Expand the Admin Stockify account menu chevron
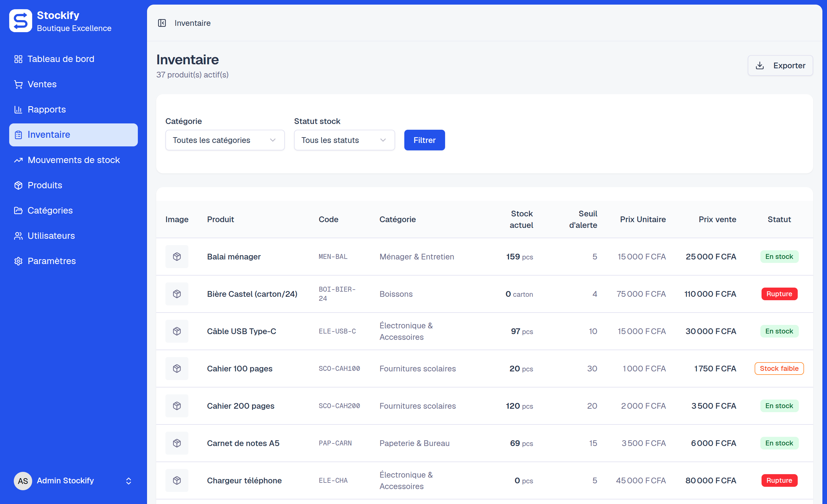 coord(129,481)
